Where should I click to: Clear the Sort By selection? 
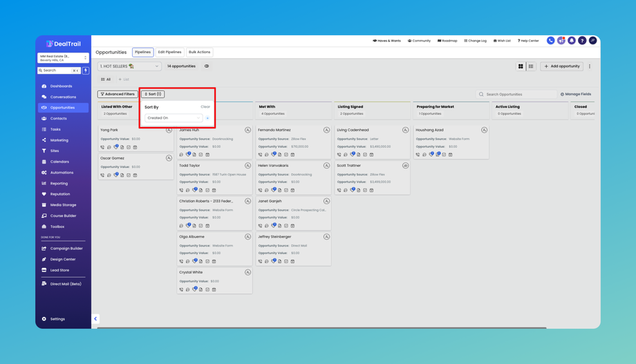205,107
